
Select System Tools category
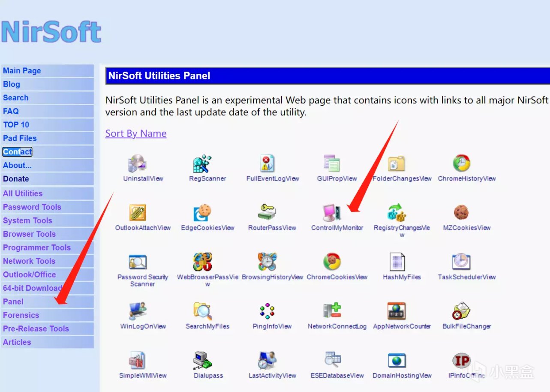click(x=47, y=220)
